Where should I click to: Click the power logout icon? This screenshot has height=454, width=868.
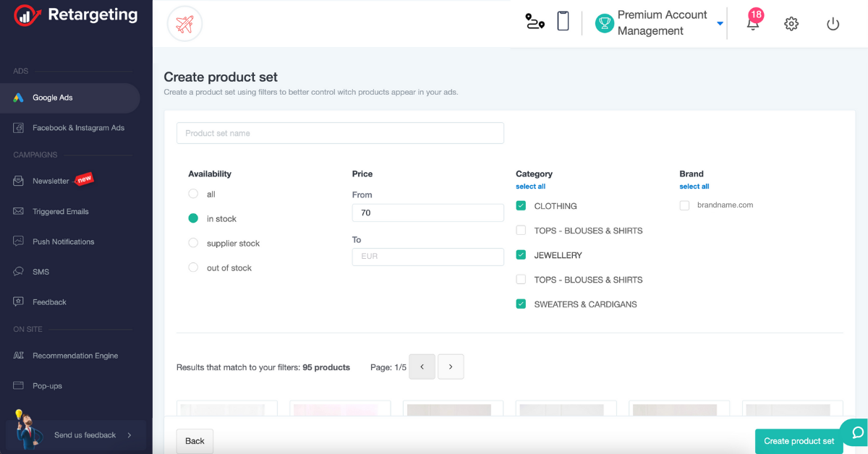coord(833,24)
